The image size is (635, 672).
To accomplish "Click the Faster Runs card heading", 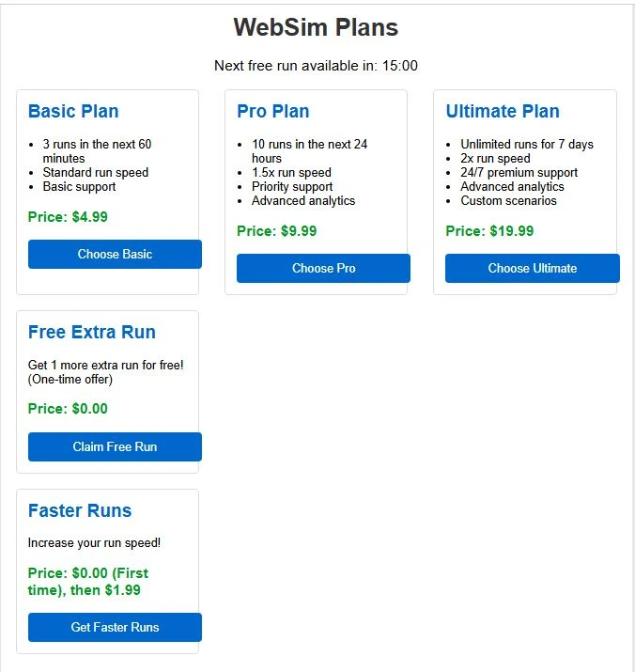I will tap(80, 510).
